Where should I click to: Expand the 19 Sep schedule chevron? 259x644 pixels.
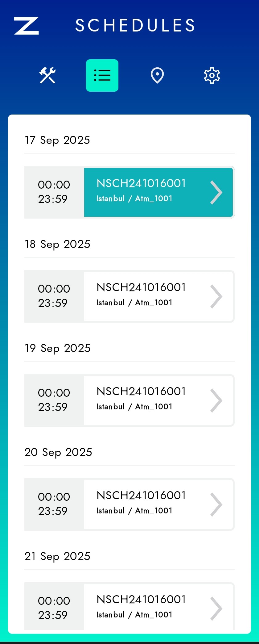(216, 401)
